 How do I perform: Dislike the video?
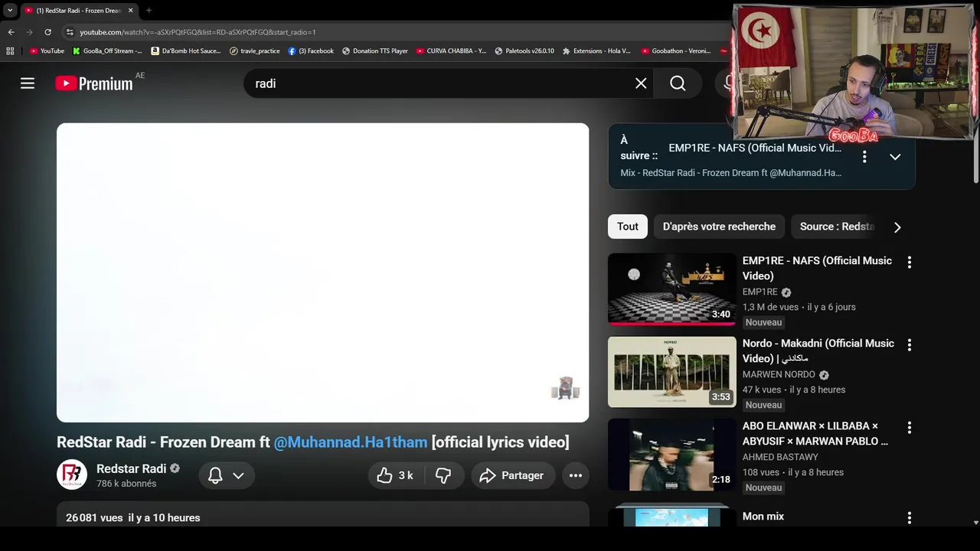point(443,475)
